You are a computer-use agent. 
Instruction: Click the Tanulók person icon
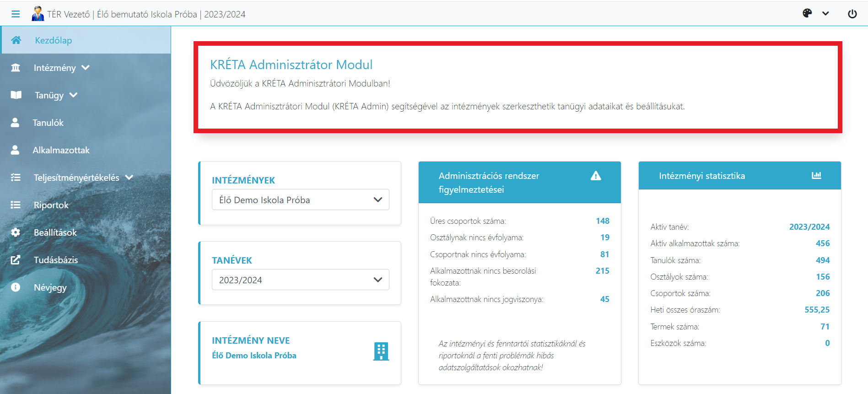point(15,123)
